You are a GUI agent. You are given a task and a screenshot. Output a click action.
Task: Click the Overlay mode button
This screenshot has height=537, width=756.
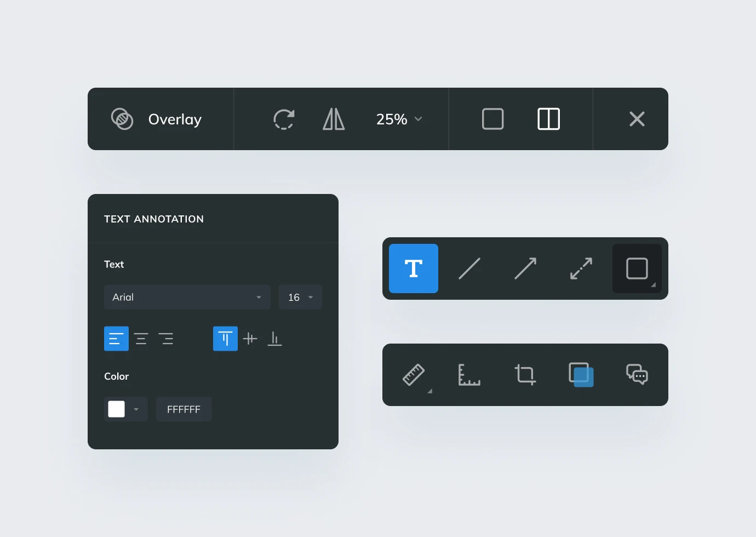[x=157, y=119]
